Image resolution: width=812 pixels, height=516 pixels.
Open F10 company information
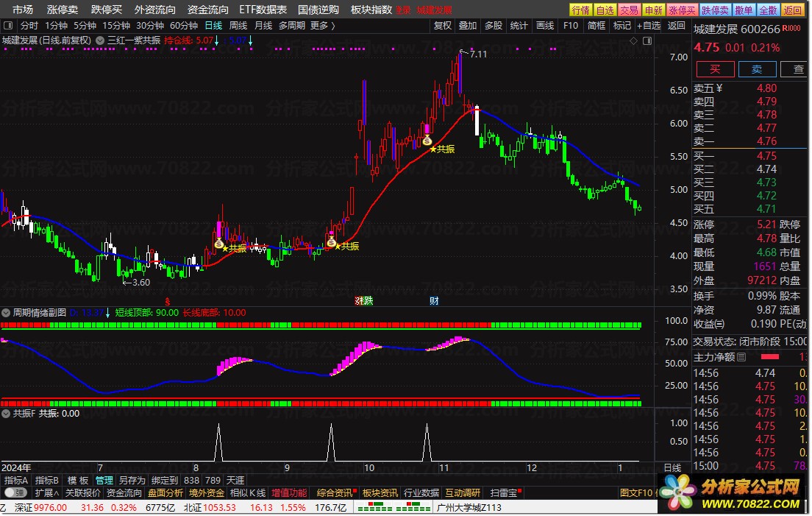571,25
